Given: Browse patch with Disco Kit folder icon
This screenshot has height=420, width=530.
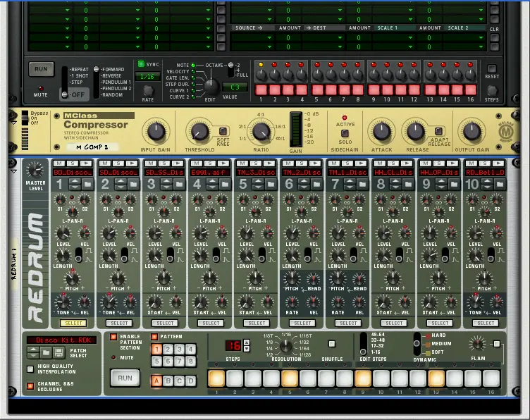Looking at the screenshot, I should coord(46,353).
